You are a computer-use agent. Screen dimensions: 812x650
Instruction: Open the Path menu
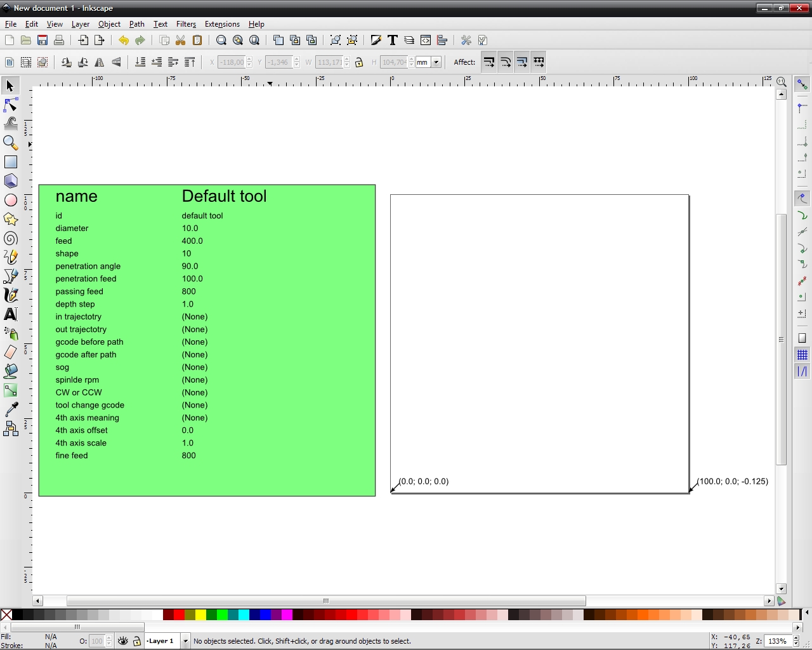click(137, 24)
